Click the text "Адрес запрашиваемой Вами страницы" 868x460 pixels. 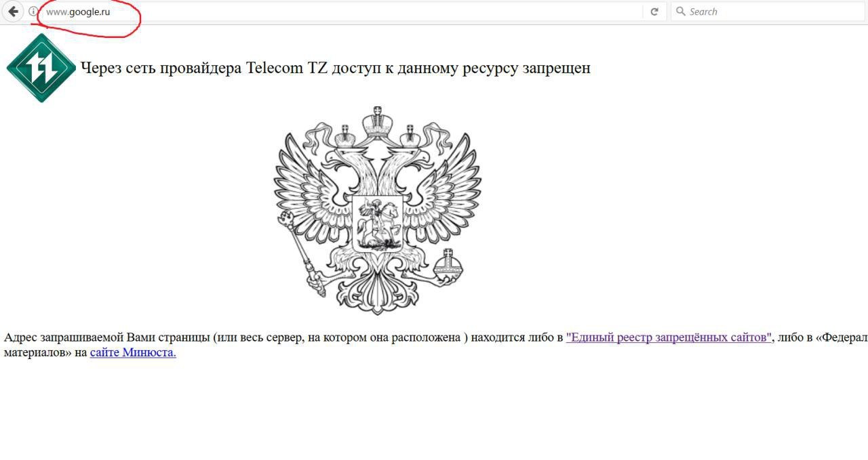click(107, 337)
